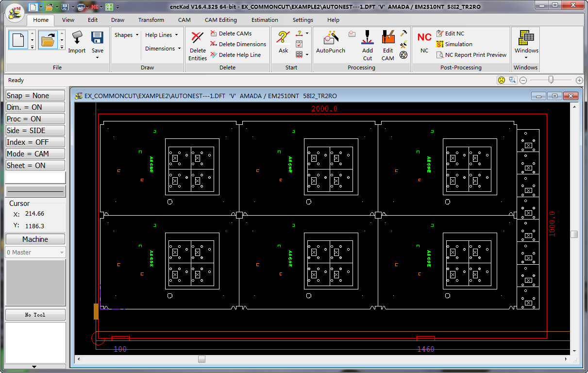The width and height of the screenshot is (588, 373).
Task: Click the drawing vertical scrollbar thumb
Action: pyautogui.click(x=574, y=234)
